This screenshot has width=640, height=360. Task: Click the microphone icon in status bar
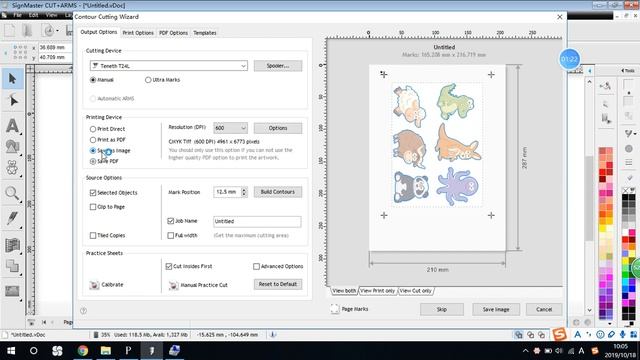coord(622,334)
